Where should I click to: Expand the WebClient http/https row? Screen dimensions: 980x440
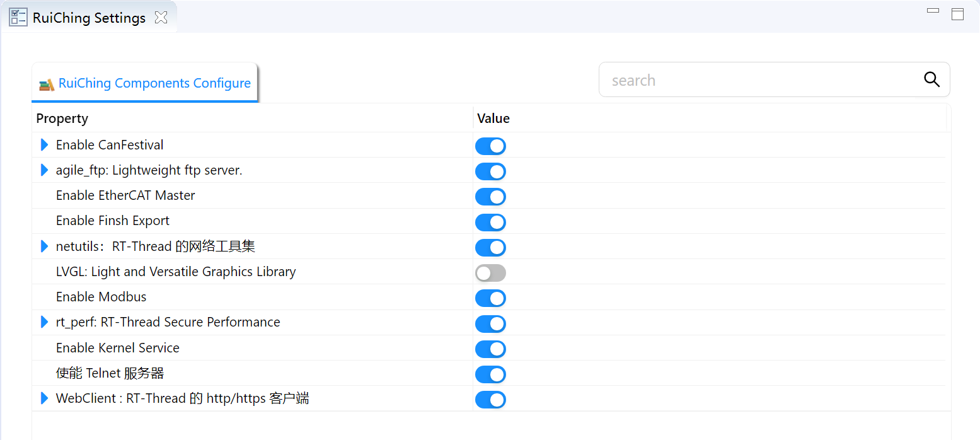[44, 398]
